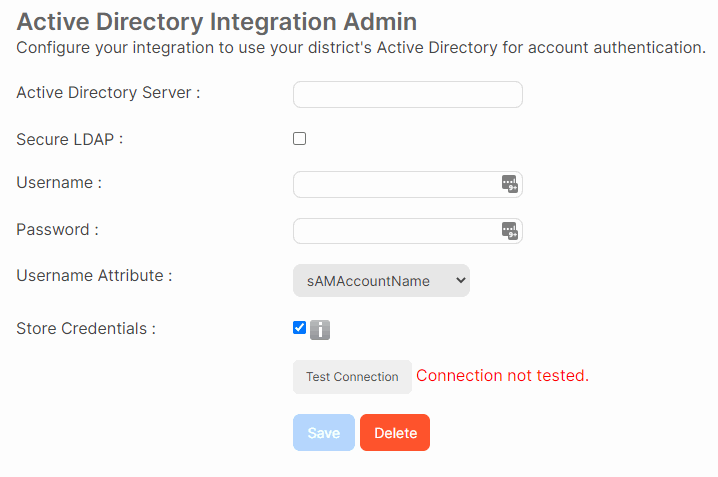The image size is (718, 477).
Task: Click the 'Connection not tested.' status text
Action: tap(502, 375)
